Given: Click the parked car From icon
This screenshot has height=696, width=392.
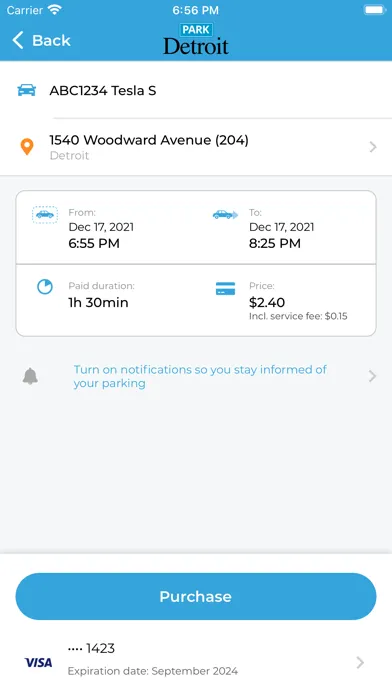Looking at the screenshot, I should (x=45, y=215).
